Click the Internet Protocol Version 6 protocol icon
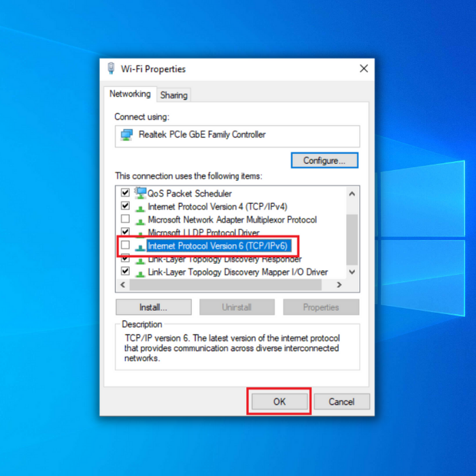This screenshot has height=476, width=476. click(x=140, y=247)
